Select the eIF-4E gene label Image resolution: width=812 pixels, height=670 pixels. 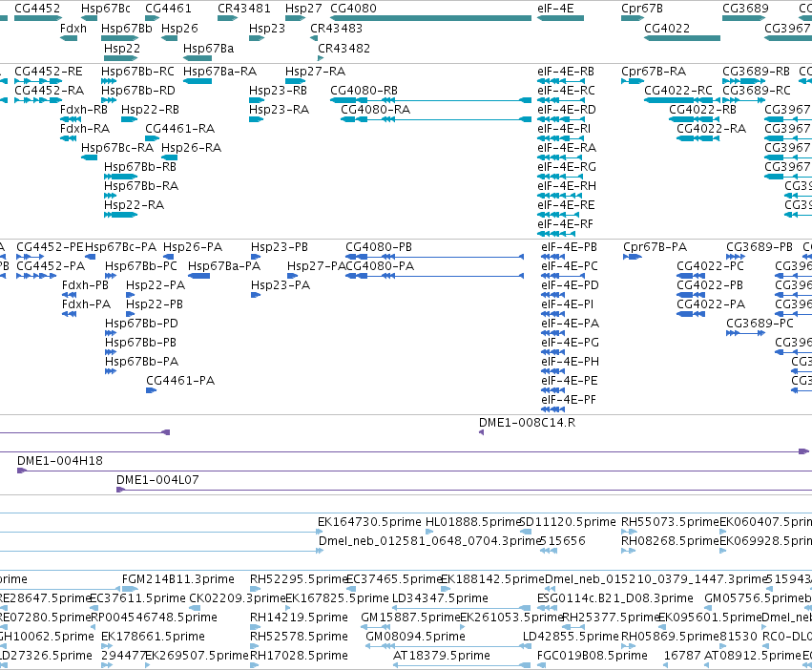click(x=555, y=9)
